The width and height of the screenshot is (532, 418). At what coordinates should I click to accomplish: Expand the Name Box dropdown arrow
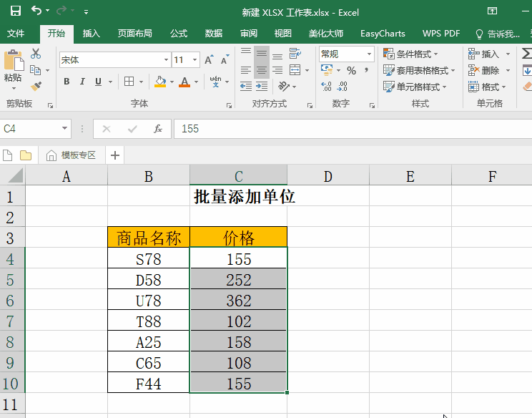pyautogui.click(x=65, y=129)
